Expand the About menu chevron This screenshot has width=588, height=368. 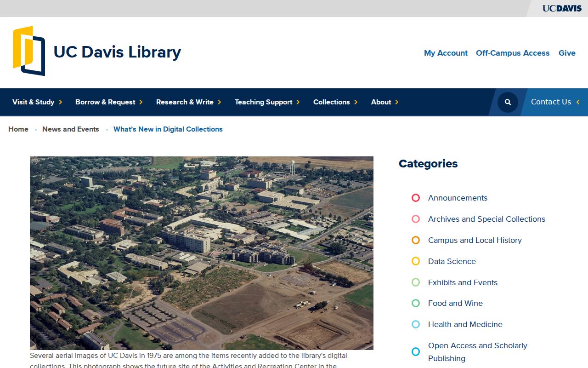[x=397, y=102]
